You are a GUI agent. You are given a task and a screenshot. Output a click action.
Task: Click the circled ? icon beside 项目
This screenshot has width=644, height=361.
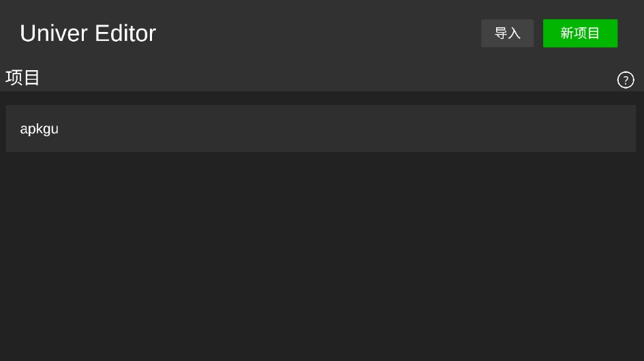tap(626, 80)
